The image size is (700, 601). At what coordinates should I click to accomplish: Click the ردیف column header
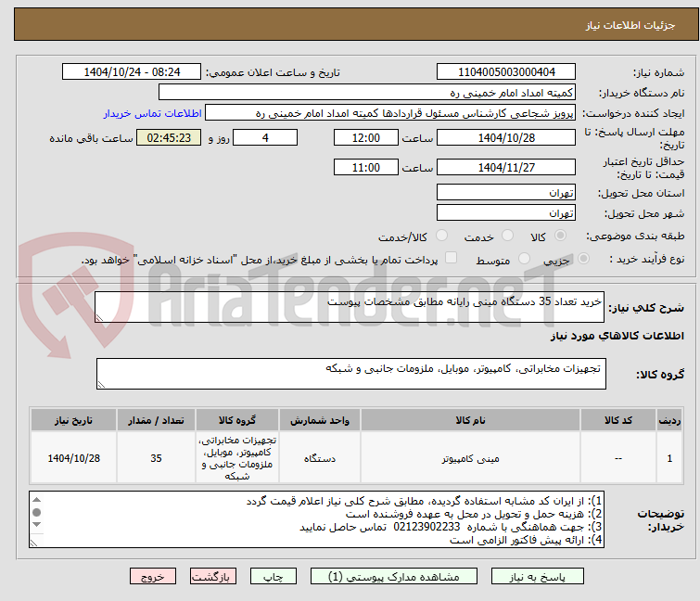[669, 420]
